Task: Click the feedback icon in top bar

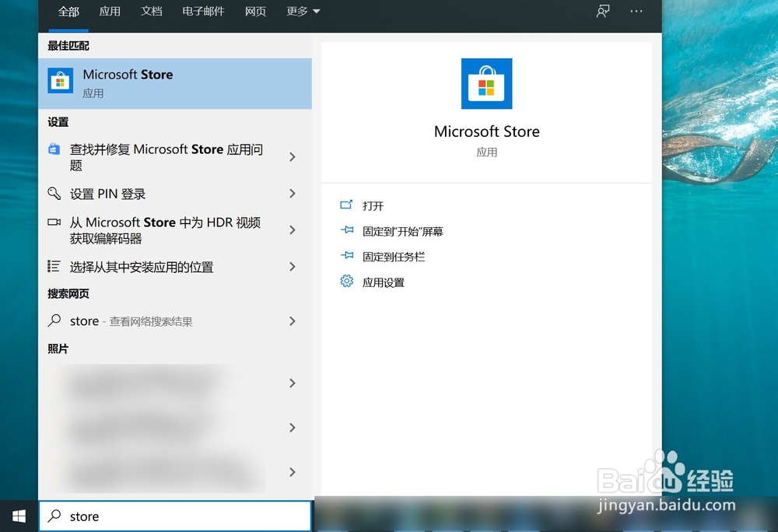Action: [603, 11]
